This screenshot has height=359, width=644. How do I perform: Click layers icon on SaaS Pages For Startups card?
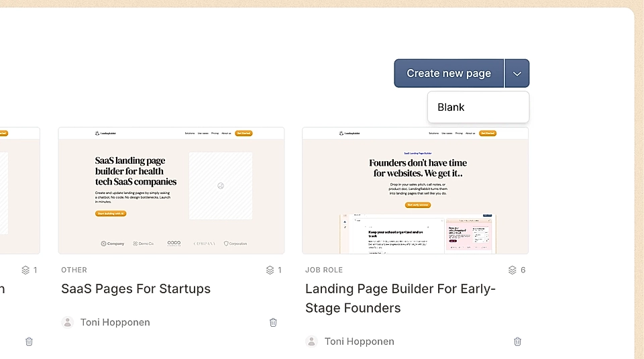coord(270,270)
